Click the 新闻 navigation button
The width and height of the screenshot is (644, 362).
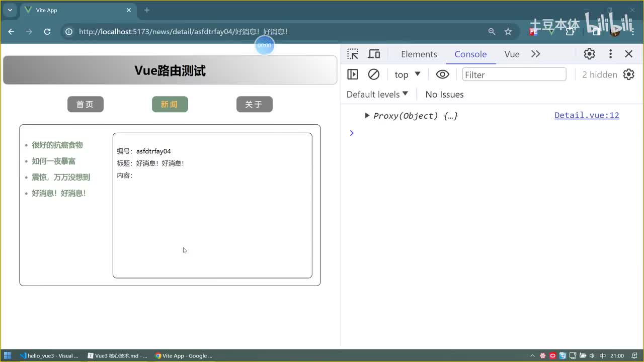click(x=170, y=104)
